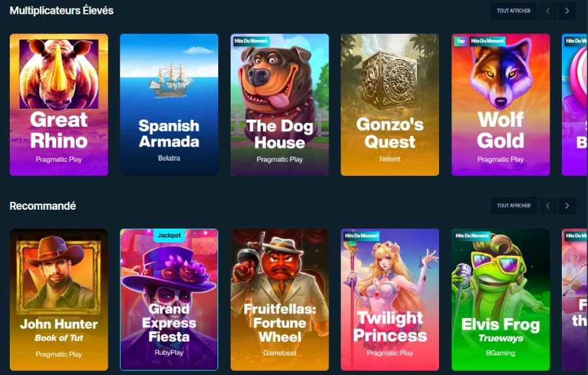Launch Elvis Frog Trueways by BGaming

(500, 299)
